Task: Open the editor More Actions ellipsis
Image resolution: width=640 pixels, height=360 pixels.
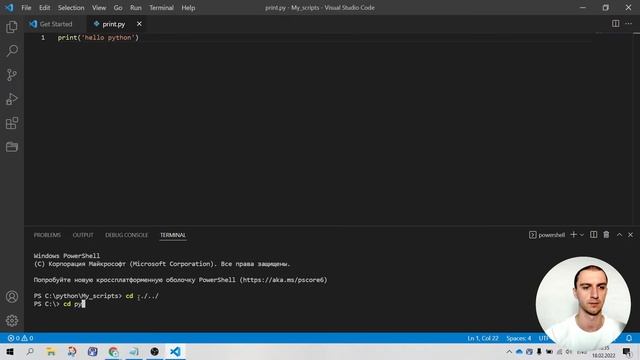Action: point(629,24)
